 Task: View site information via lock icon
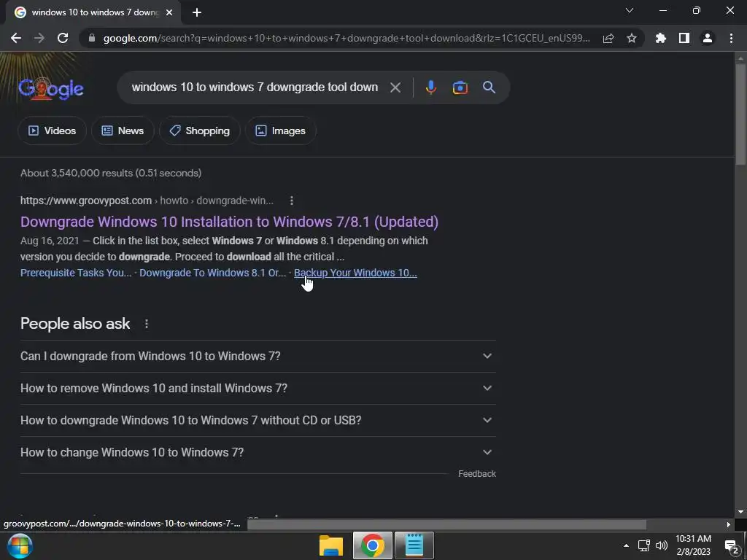click(92, 38)
